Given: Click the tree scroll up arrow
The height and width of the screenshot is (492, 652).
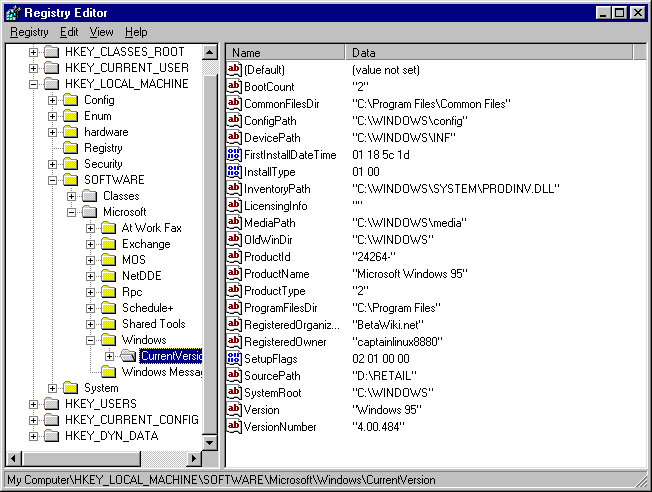Looking at the screenshot, I should (x=210, y=52).
